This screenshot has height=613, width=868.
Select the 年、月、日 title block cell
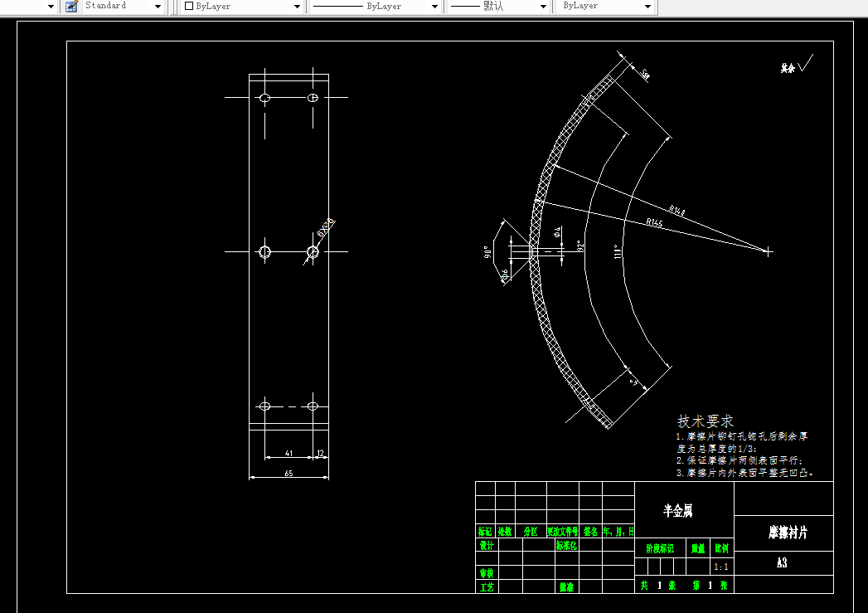tap(618, 532)
